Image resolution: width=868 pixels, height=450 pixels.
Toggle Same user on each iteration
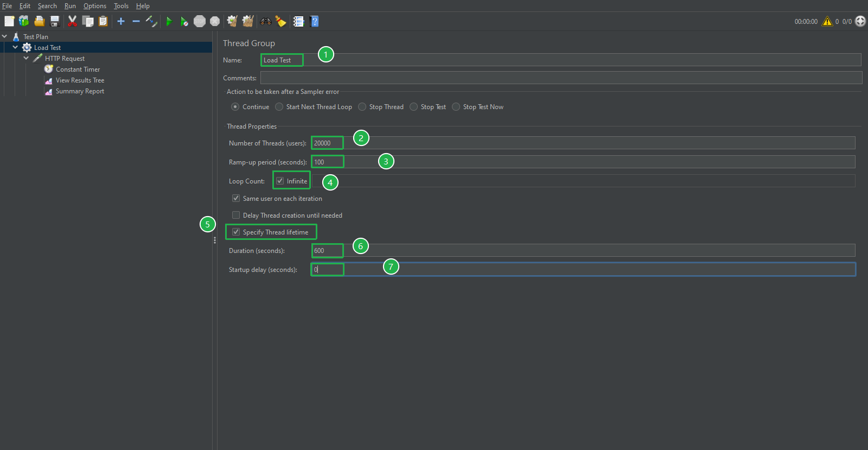coord(236,198)
